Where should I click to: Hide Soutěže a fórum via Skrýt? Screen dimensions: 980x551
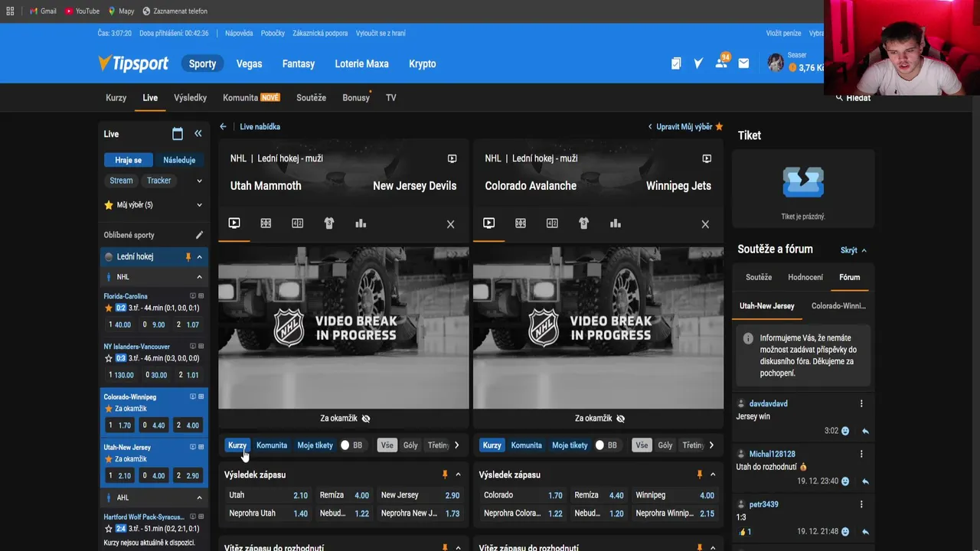pos(854,250)
